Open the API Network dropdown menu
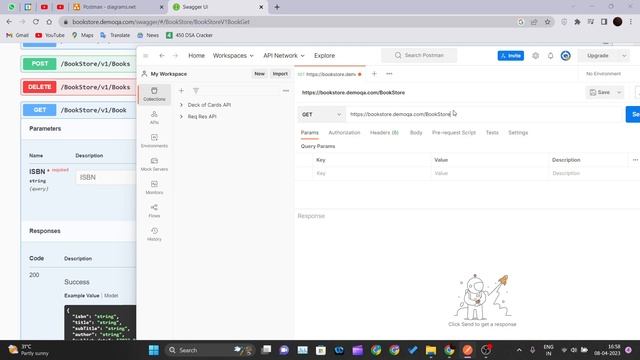 pos(284,56)
